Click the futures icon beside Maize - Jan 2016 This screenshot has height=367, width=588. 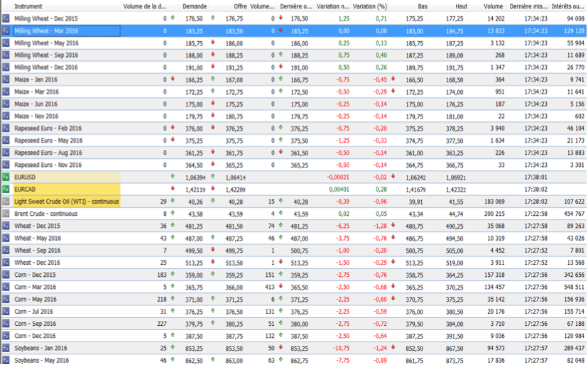pyautogui.click(x=6, y=80)
